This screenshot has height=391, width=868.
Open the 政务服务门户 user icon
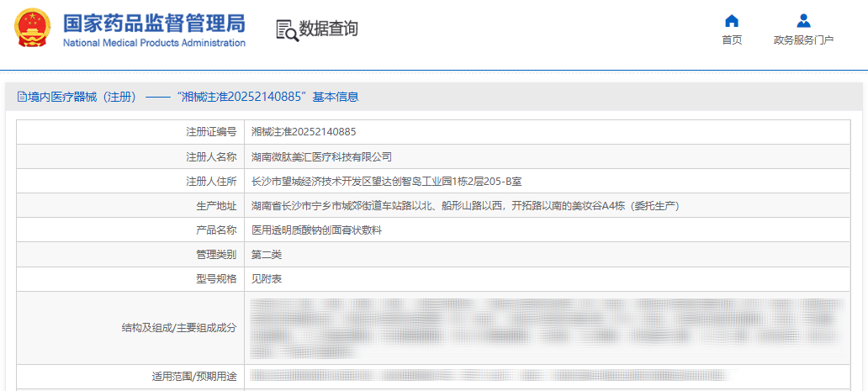(803, 21)
